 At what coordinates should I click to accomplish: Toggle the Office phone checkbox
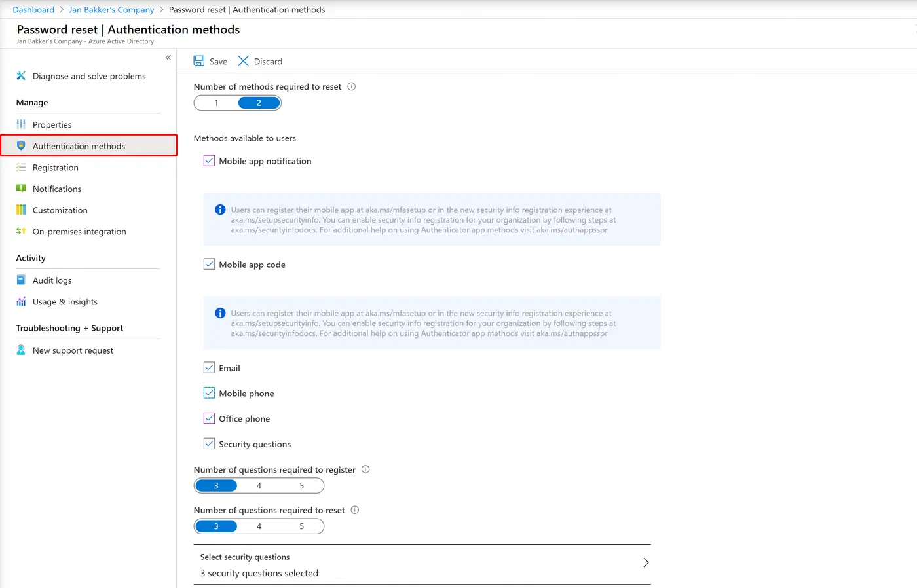click(x=209, y=418)
